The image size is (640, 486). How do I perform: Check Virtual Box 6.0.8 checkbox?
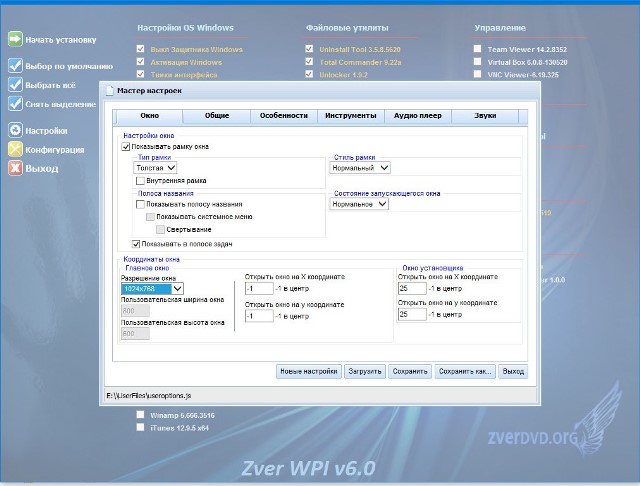click(x=477, y=62)
